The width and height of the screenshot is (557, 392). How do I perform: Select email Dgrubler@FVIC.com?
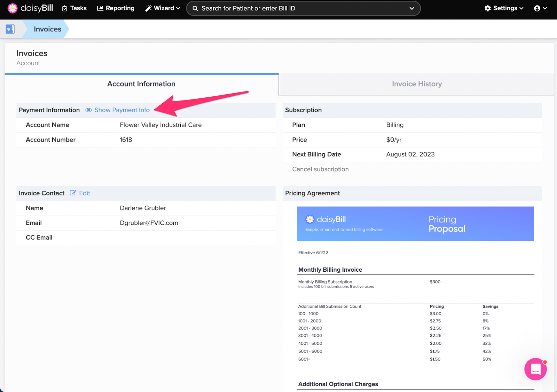click(x=149, y=223)
